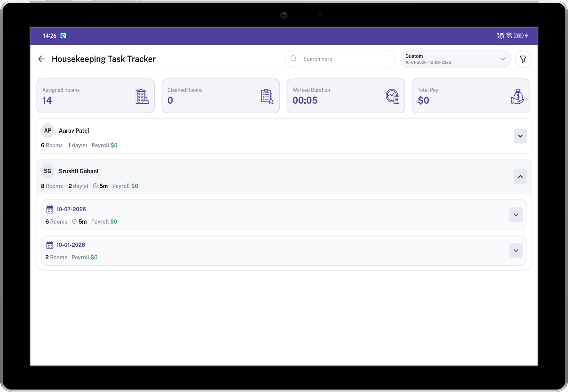Click the name Srushti Gabani
The width and height of the screenshot is (568, 392).
point(78,171)
